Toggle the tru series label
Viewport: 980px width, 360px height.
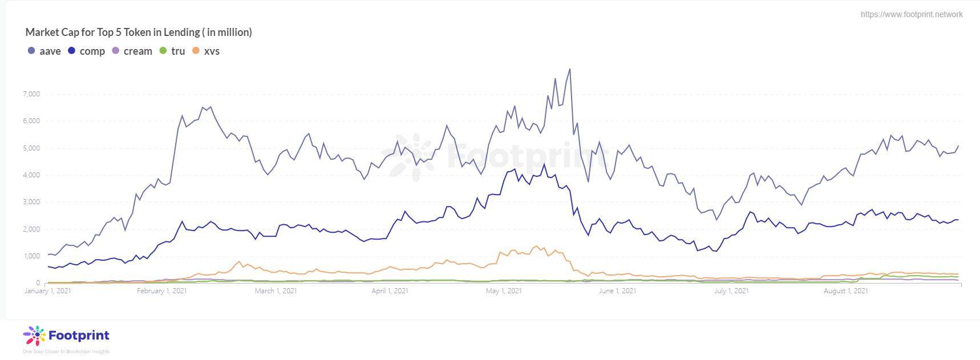178,51
